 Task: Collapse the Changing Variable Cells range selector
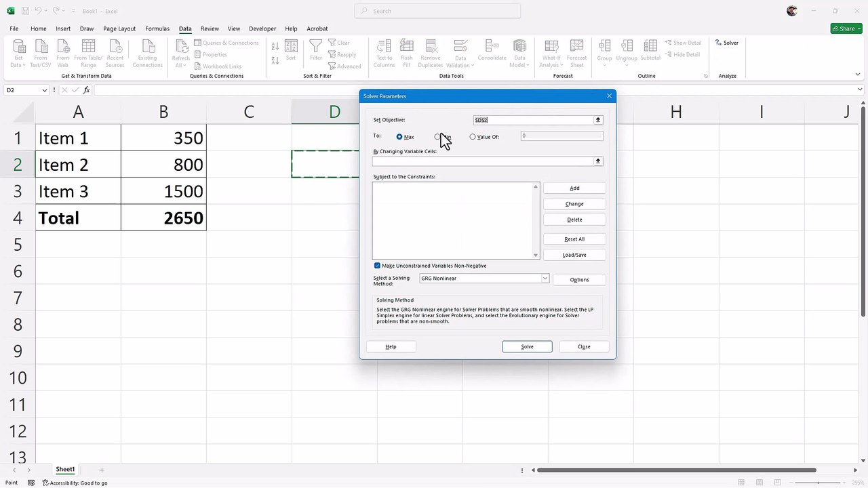[x=597, y=161]
